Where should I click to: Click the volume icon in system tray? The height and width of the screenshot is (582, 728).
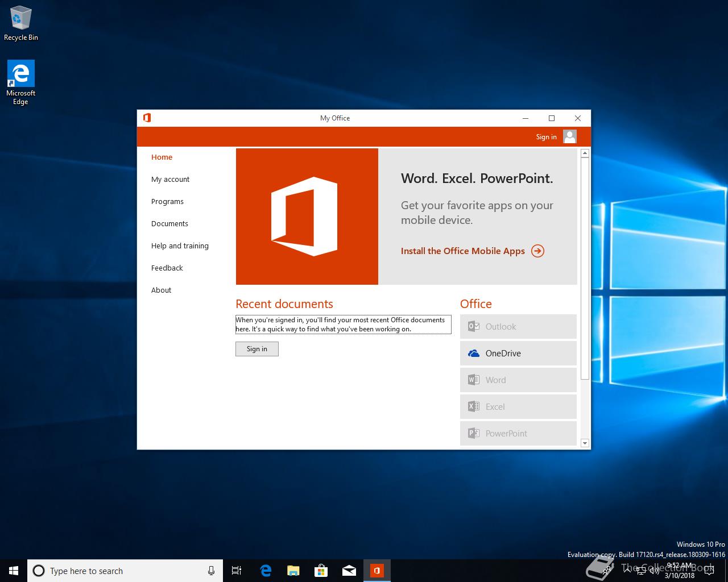pos(654,571)
